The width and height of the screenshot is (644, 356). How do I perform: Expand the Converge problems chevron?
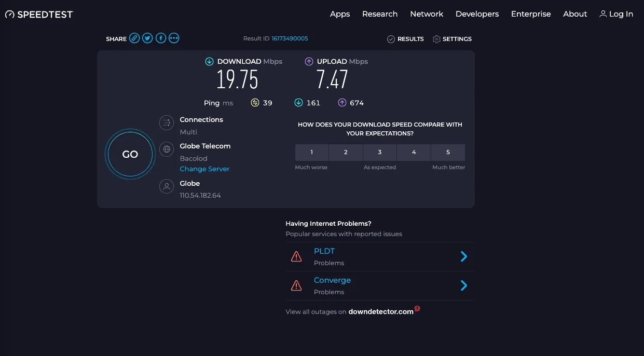464,285
